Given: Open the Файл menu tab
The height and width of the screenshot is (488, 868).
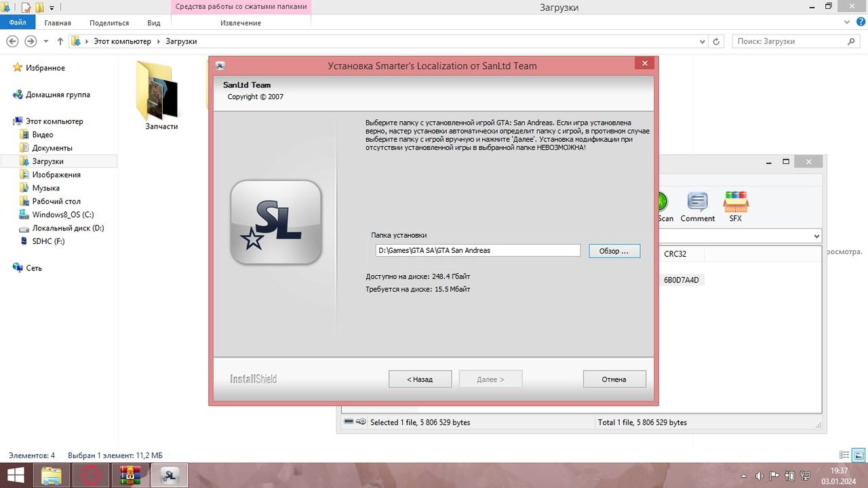Looking at the screenshot, I should click(18, 22).
